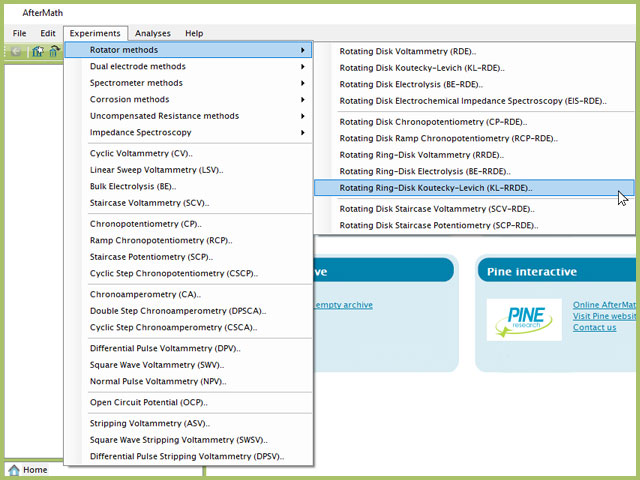Open the empty archive link
This screenshot has width=640, height=480.
point(343,305)
